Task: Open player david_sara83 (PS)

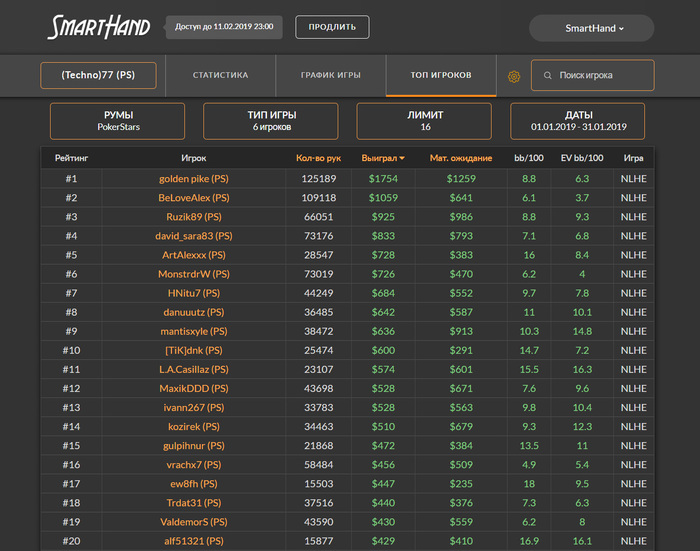Action: [194, 236]
